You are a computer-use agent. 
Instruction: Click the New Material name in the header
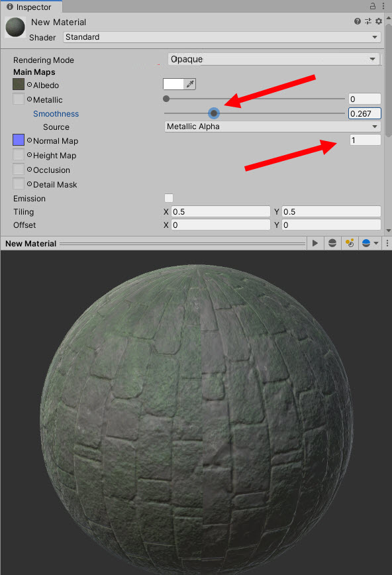point(59,22)
